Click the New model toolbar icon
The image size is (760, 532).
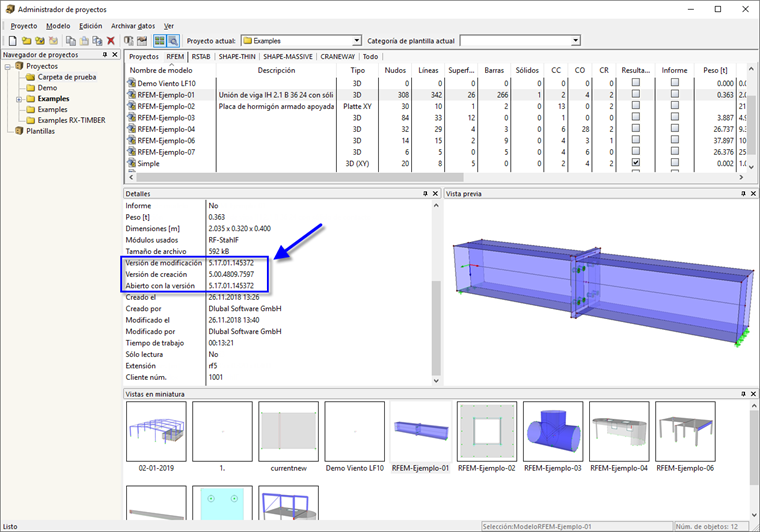(x=13, y=41)
